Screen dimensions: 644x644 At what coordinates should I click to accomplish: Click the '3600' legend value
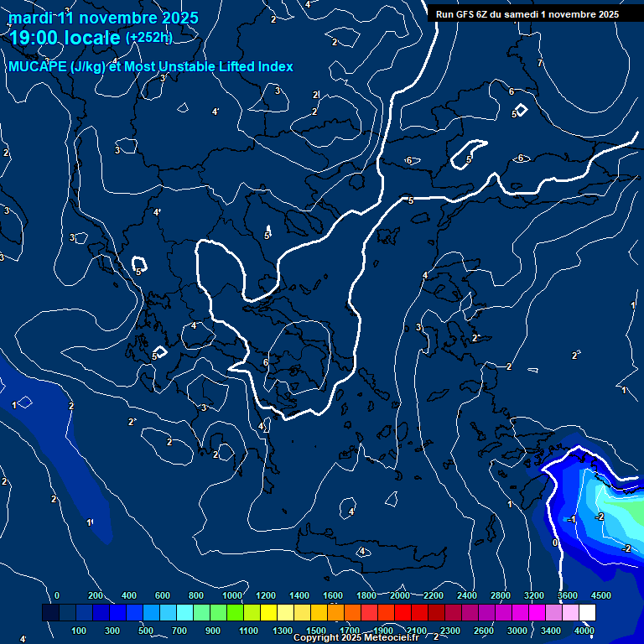(568, 595)
